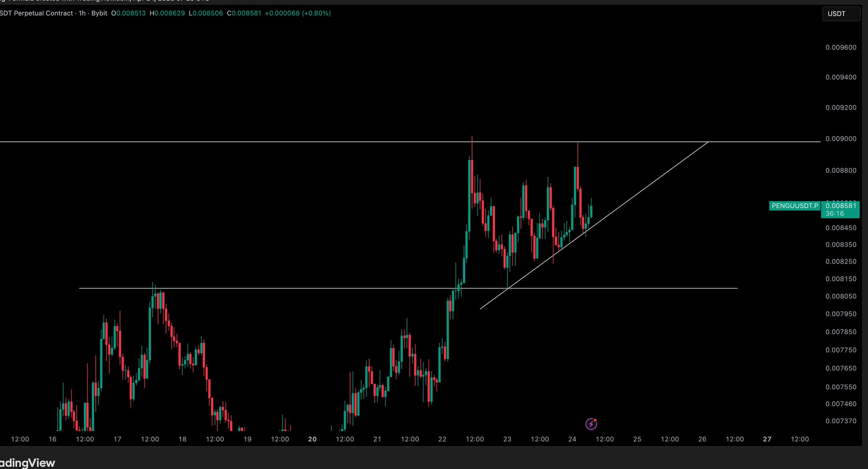Click the date 22 time axis label

click(x=442, y=439)
